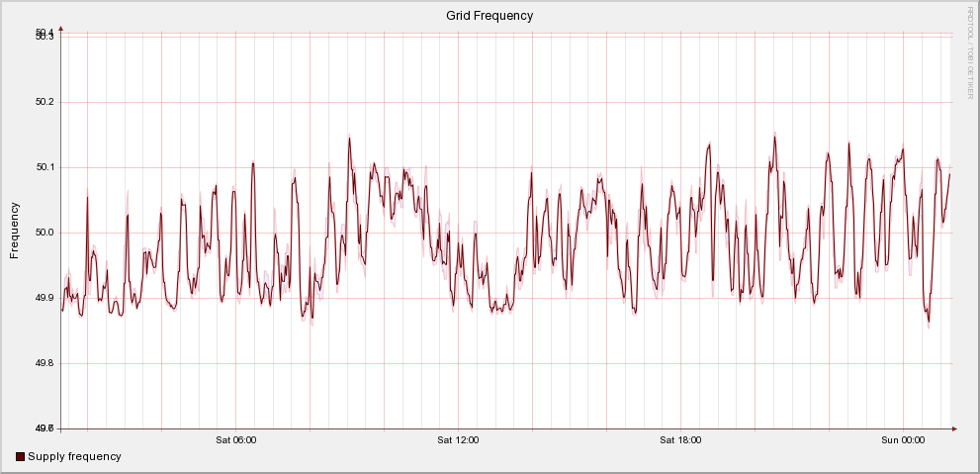
Task: Click the first data point of the line
Action: click(62, 310)
